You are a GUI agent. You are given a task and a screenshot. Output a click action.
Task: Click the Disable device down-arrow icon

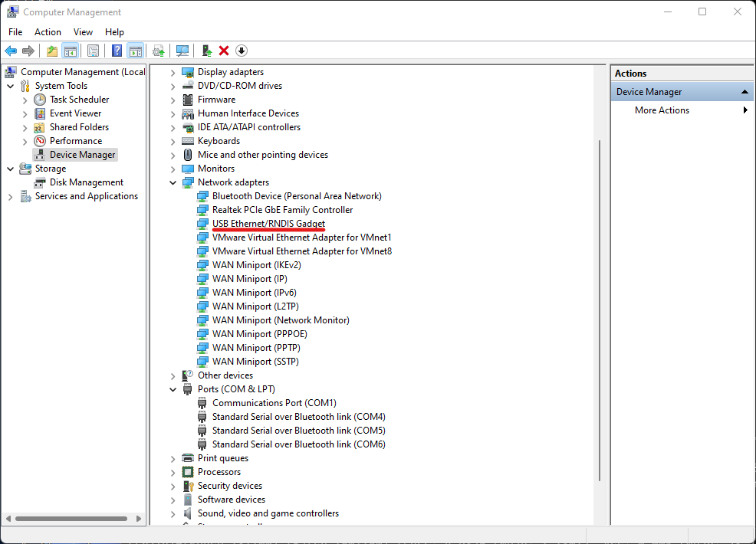pos(242,51)
